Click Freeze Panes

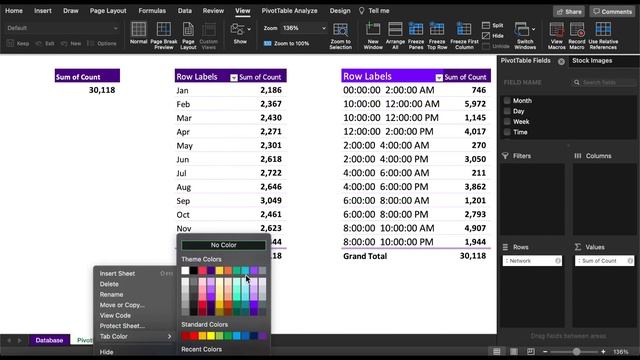pos(416,36)
